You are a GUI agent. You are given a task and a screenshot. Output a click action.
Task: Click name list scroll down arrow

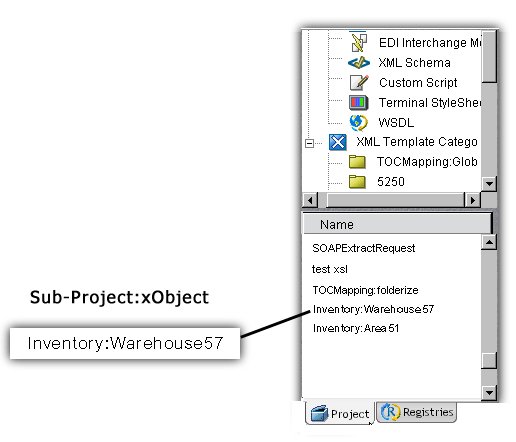point(489,392)
